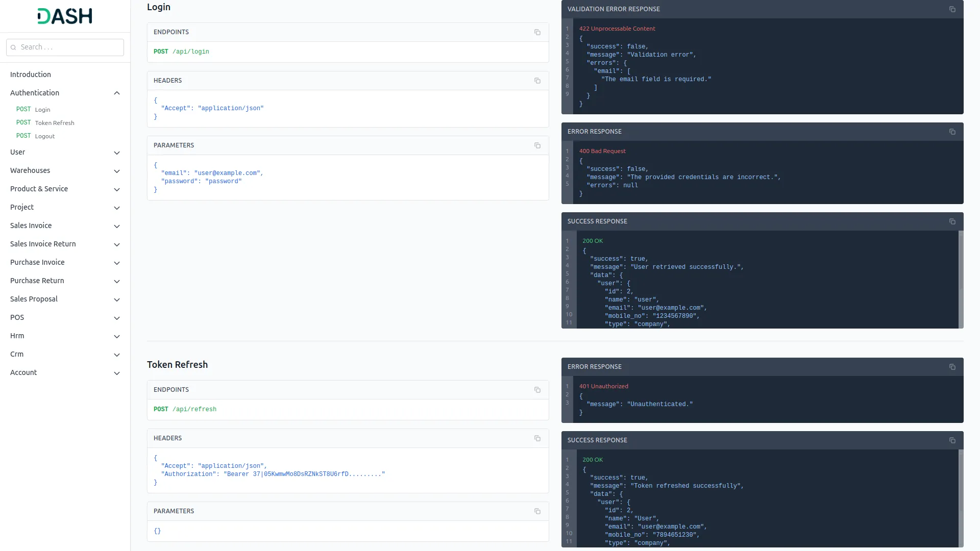This screenshot has width=980, height=551.
Task: Click the Token Refresh section heading
Action: (177, 365)
